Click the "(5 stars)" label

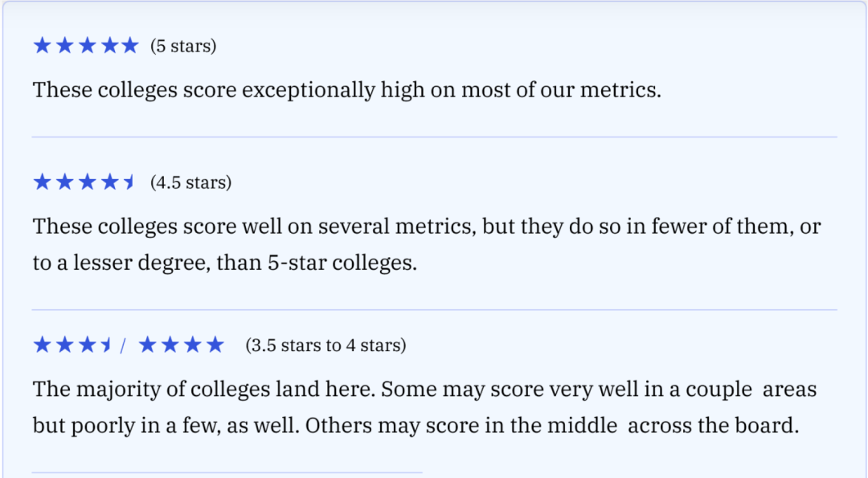pyautogui.click(x=183, y=46)
